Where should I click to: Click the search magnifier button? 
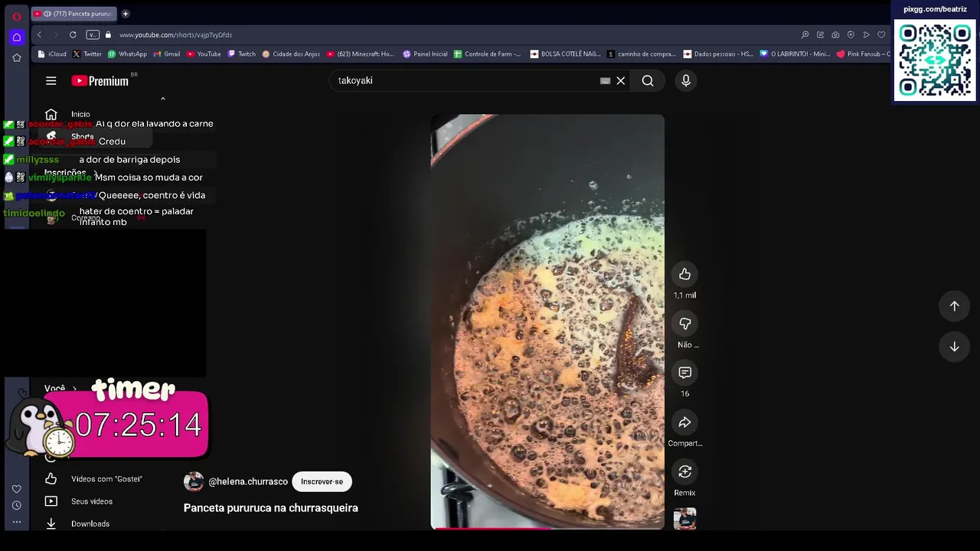click(x=648, y=80)
